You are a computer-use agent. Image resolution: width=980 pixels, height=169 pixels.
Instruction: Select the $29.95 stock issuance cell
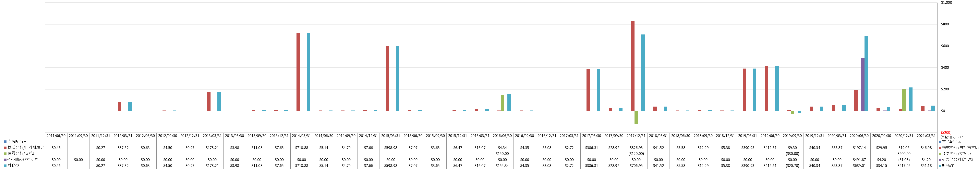tap(882, 148)
